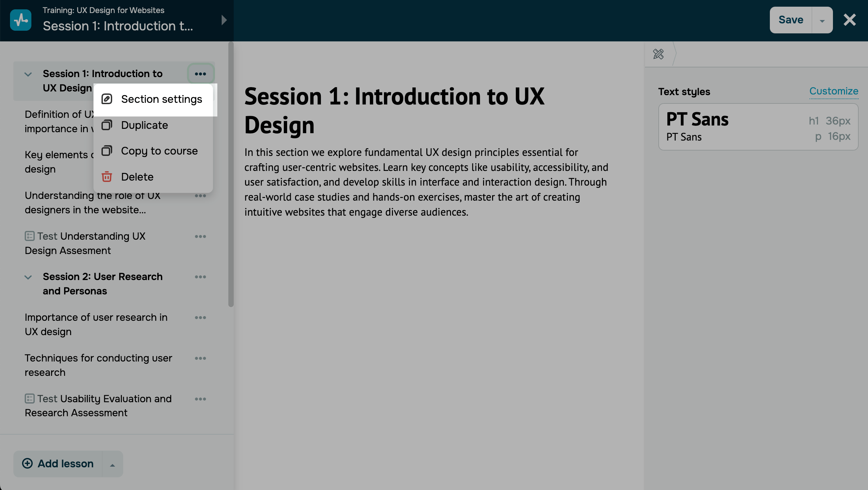Open options for Techniques for conducting user research
868x490 pixels.
[x=201, y=358]
